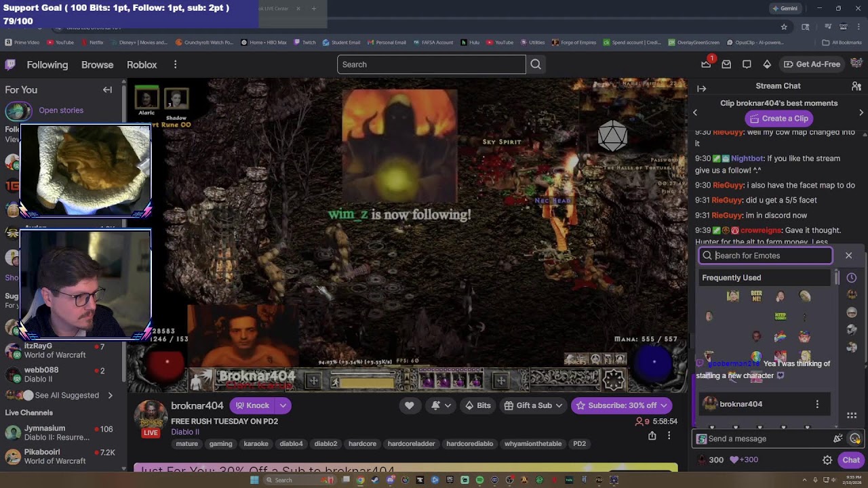The image size is (868, 488).
Task: Send the message with the Chat button
Action: click(x=851, y=460)
